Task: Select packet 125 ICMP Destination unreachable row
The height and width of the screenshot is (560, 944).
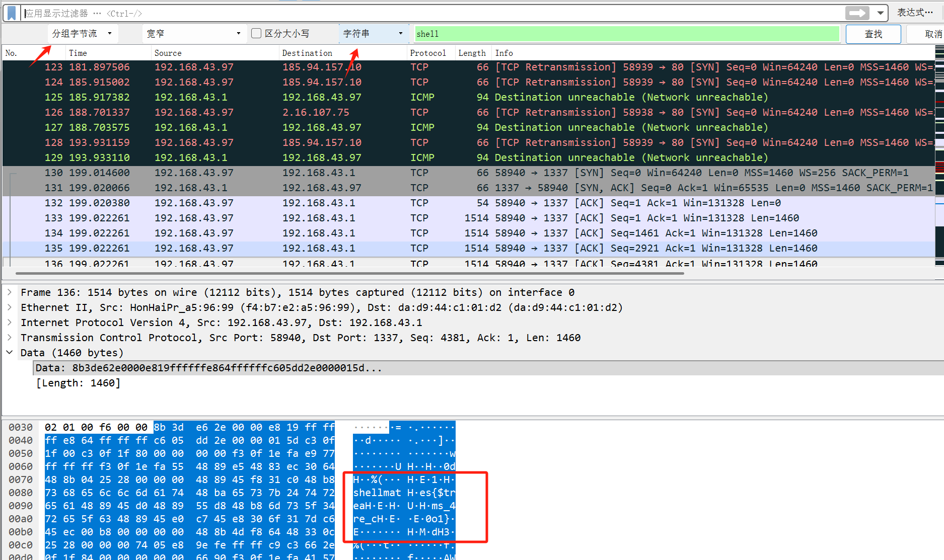Action: point(468,97)
